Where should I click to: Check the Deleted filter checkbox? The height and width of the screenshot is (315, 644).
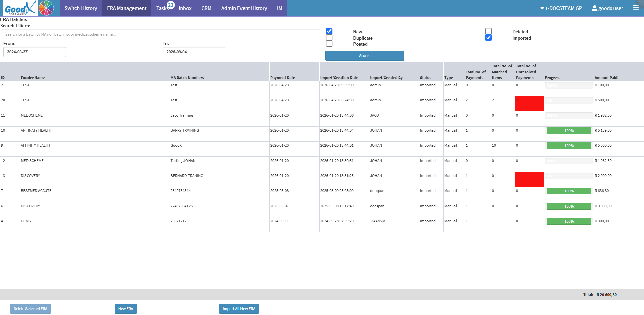pyautogui.click(x=489, y=31)
